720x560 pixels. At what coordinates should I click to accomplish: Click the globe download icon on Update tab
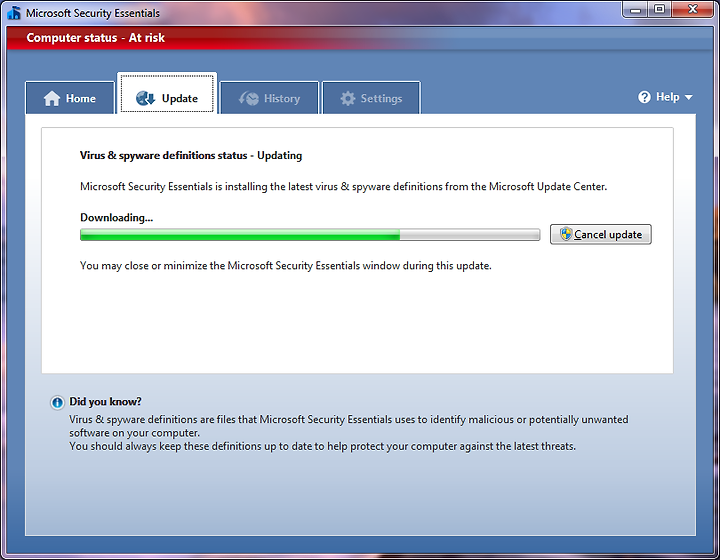(146, 98)
